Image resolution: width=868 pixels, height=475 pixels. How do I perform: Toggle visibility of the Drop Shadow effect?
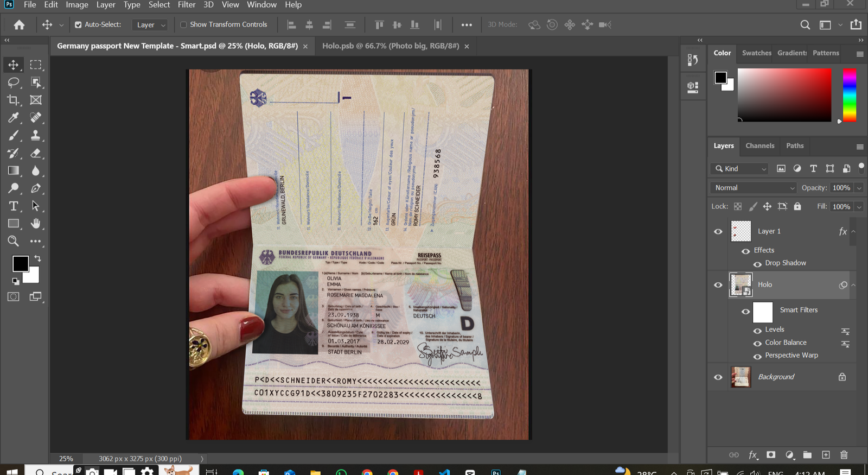(757, 264)
